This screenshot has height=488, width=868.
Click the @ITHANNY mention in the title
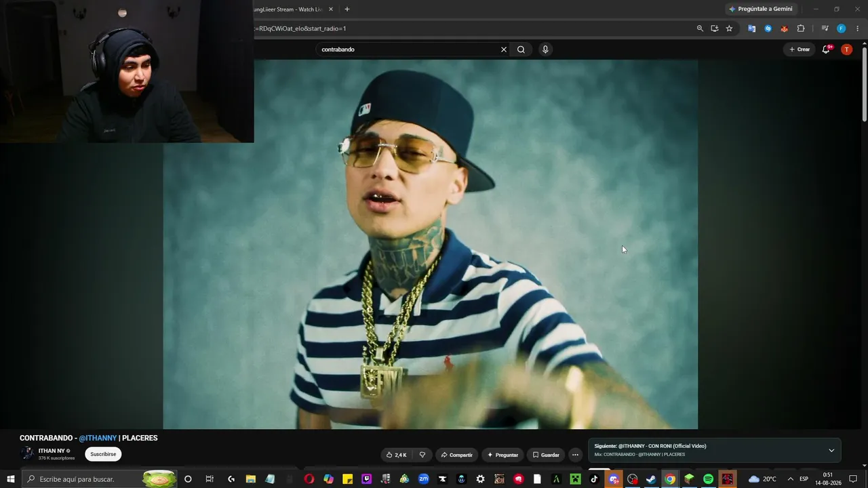(98, 438)
